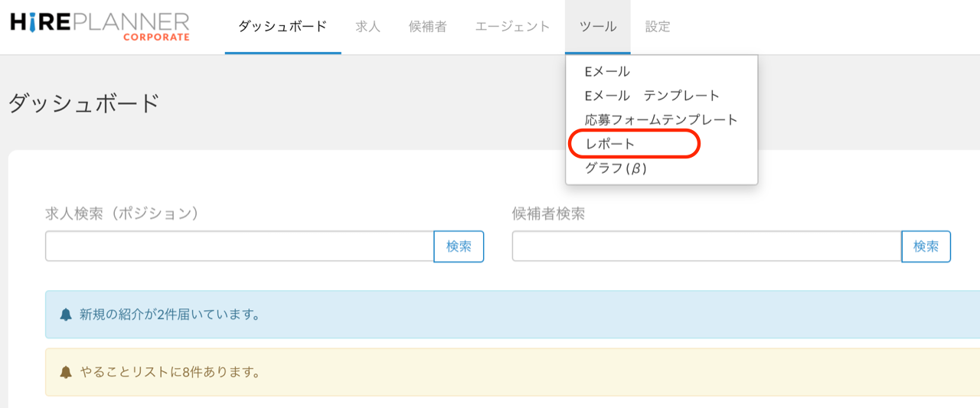
Task: Choose Eメール from the ツール menu
Action: coord(607,72)
